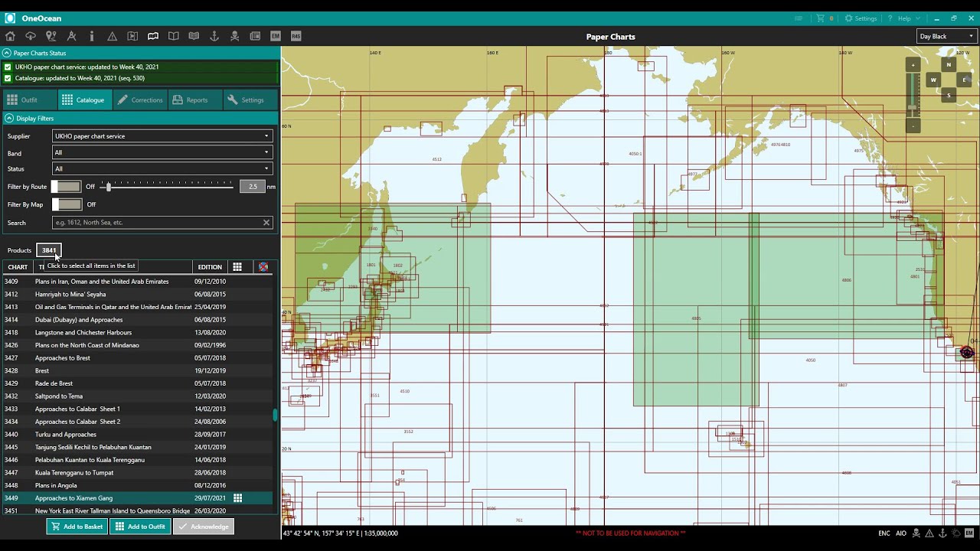Open the open-book publications icon
This screenshot has width=980, height=551.
click(x=174, y=36)
